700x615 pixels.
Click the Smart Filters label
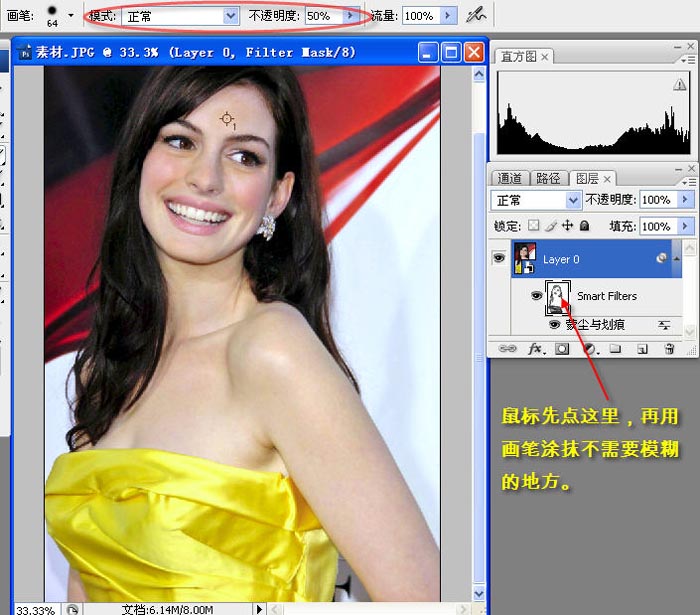[x=607, y=296]
